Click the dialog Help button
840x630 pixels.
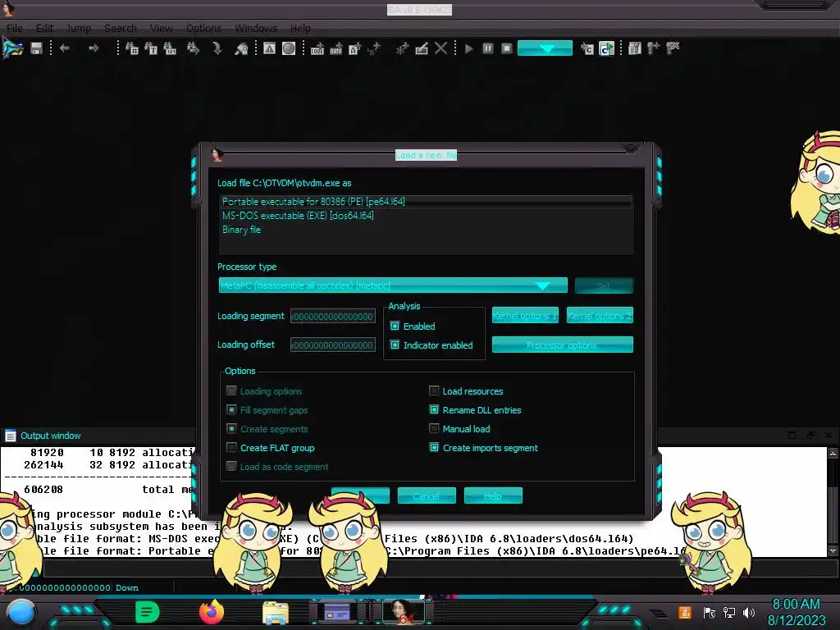point(493,495)
